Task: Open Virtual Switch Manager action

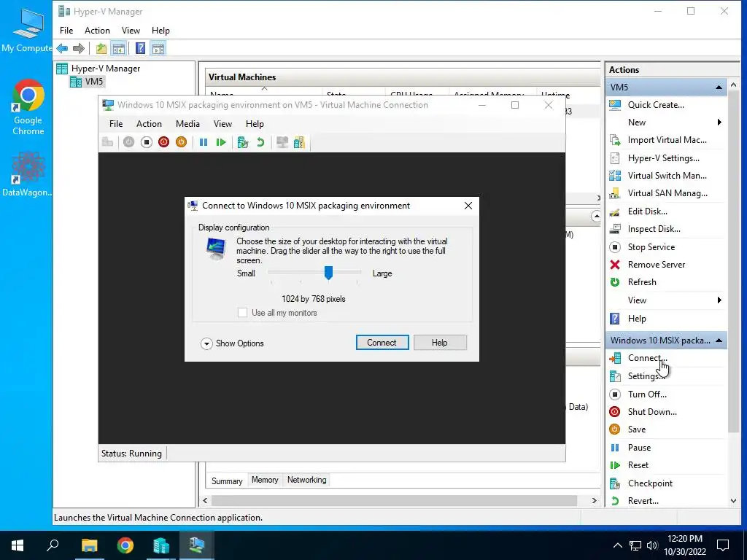Action: [x=667, y=176]
